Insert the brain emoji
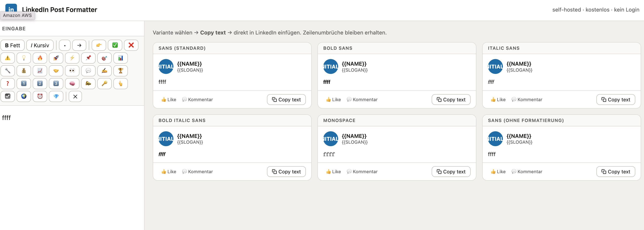 pyautogui.click(x=72, y=84)
